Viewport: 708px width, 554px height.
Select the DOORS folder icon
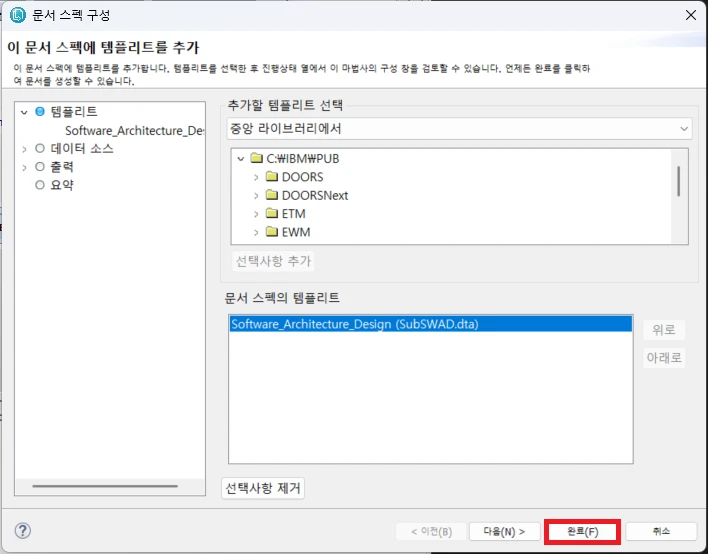click(x=272, y=177)
